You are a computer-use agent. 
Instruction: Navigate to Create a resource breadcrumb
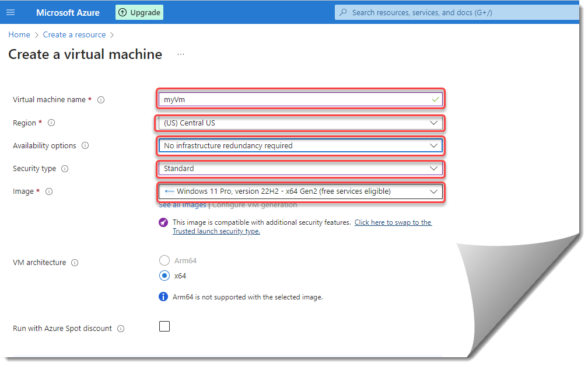(x=74, y=34)
